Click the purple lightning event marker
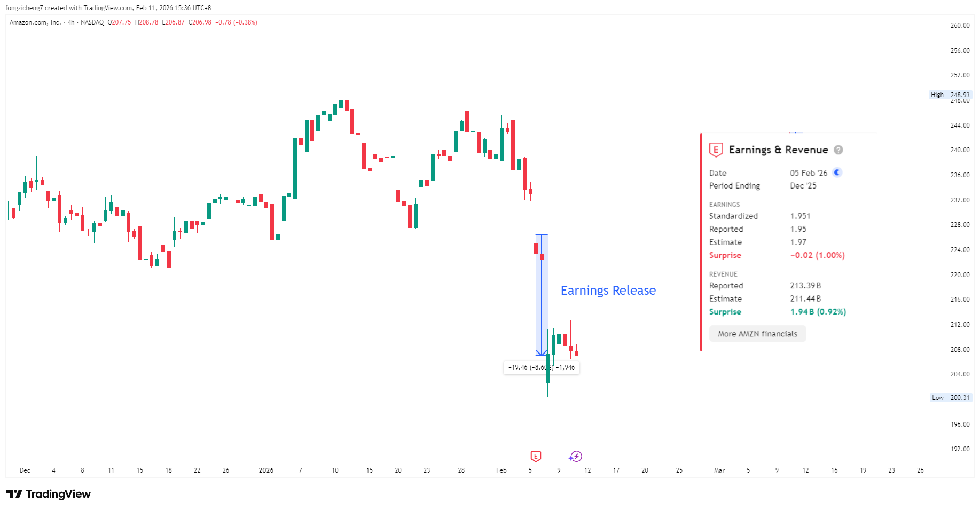This screenshot has height=510, width=980. point(575,457)
